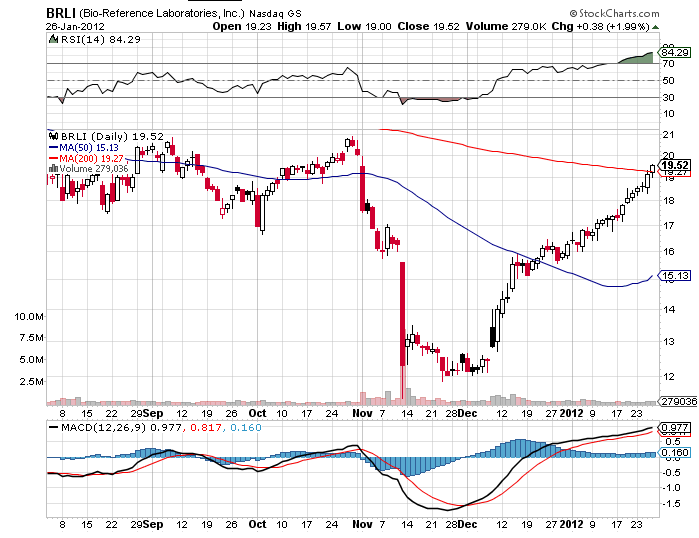This screenshot has width=699, height=538.
Task: Click the Oct label on price chart date axis
Action: [257, 413]
